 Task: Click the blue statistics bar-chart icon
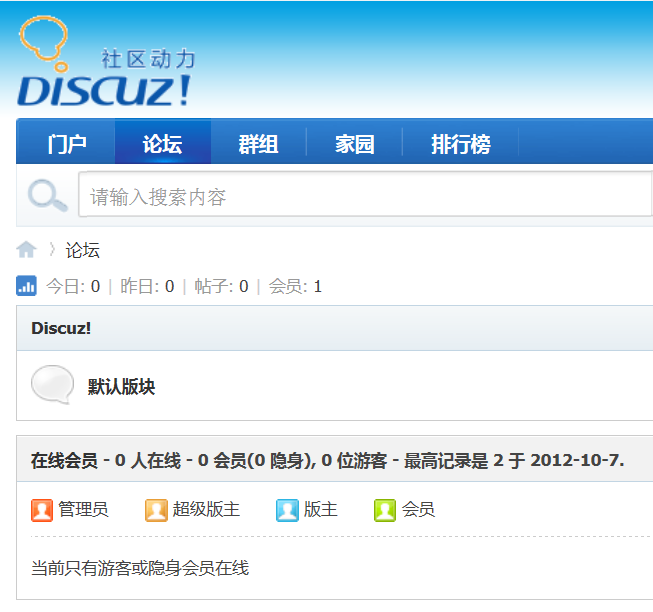click(x=26, y=286)
